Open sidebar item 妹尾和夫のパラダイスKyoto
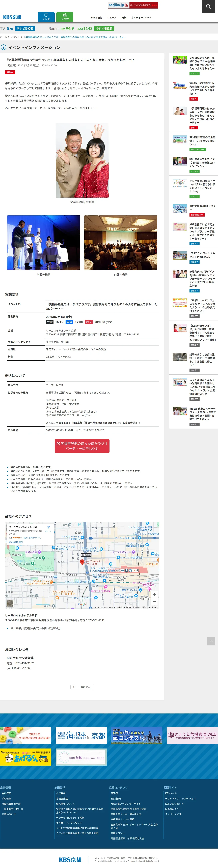The width and height of the screenshot is (218, 868). [x=193, y=280]
